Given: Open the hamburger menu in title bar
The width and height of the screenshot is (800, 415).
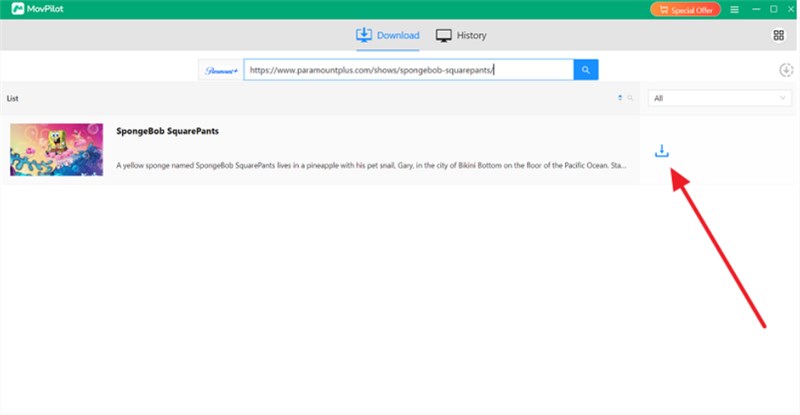Looking at the screenshot, I should (734, 10).
